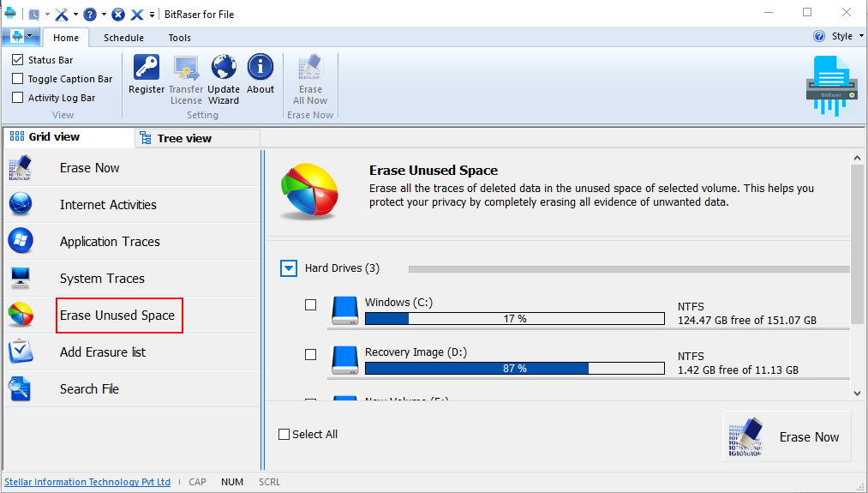
Task: Click the Recovery Image (D:) 87 % usage bar
Action: tap(515, 369)
